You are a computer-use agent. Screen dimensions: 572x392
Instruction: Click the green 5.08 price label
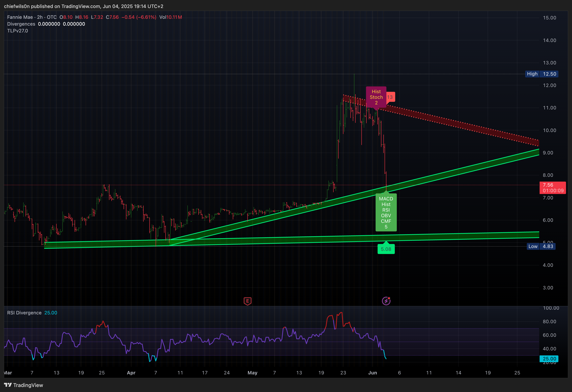(x=386, y=249)
